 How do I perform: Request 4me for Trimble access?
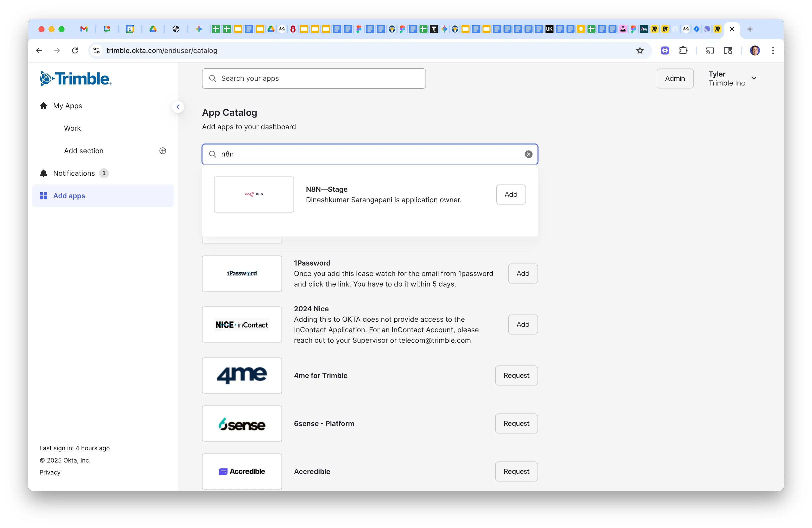[516, 375]
